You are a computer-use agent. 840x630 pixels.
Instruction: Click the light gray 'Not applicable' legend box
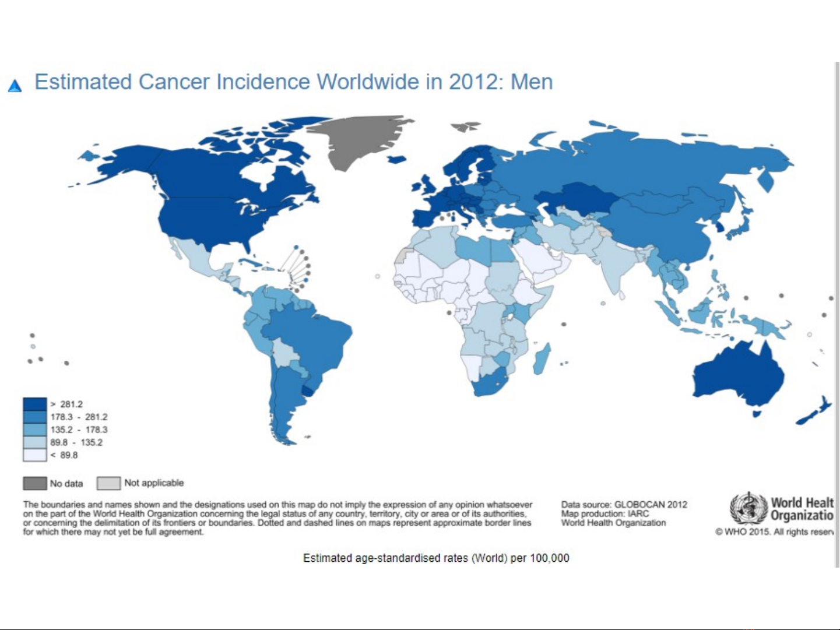click(109, 483)
